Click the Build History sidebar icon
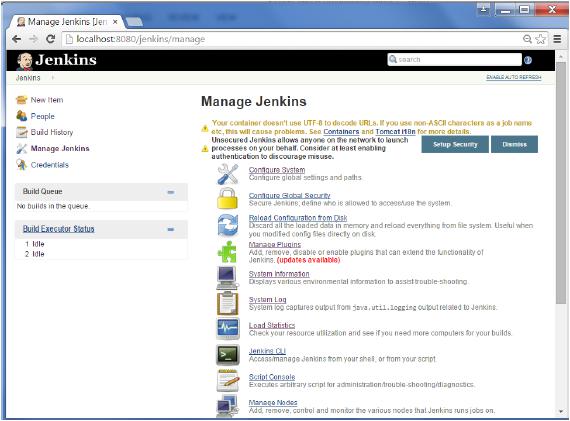The height and width of the screenshot is (421, 570). (x=22, y=132)
